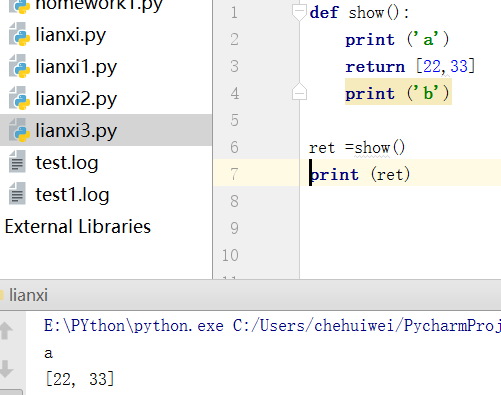Click the show() call on line 6
This screenshot has width=501, height=395.
click(x=380, y=147)
